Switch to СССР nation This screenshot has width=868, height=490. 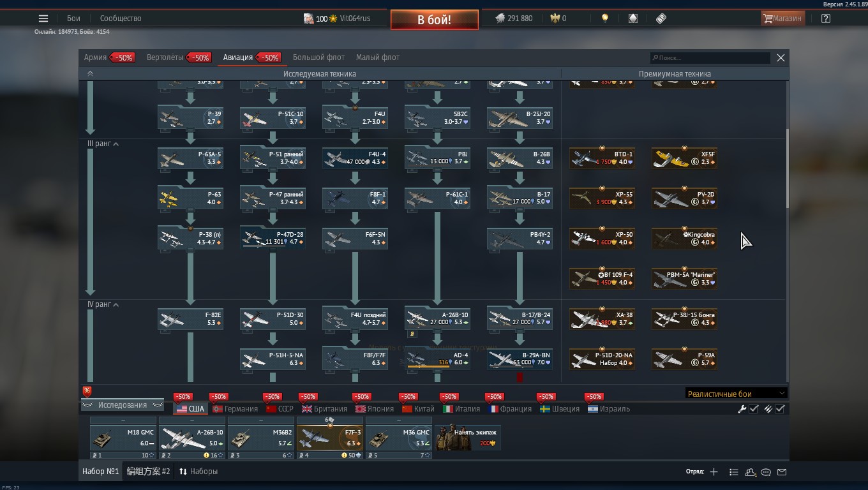280,409
